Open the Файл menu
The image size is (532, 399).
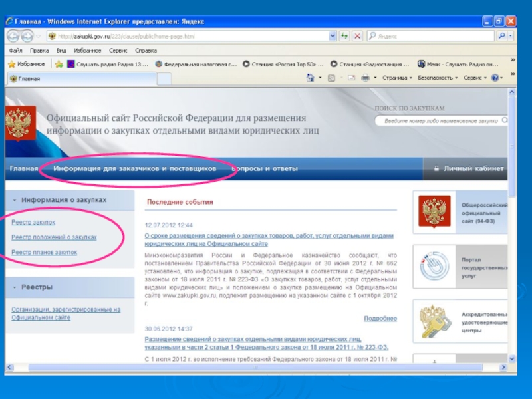(15, 51)
